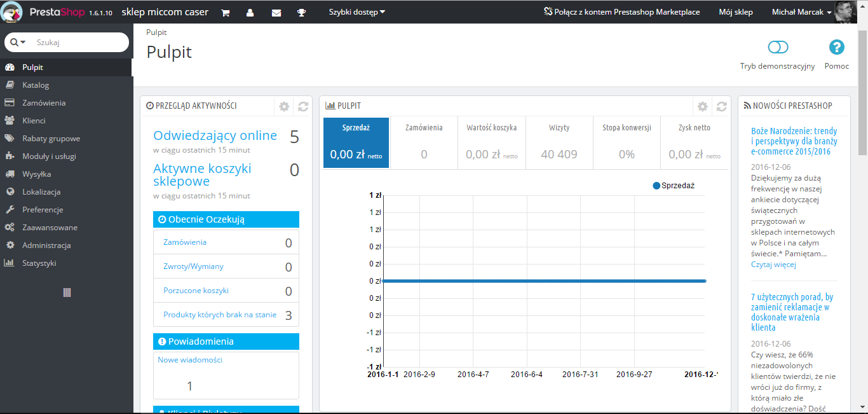
Task: Select the Zysk netto chart tab
Action: [694, 143]
